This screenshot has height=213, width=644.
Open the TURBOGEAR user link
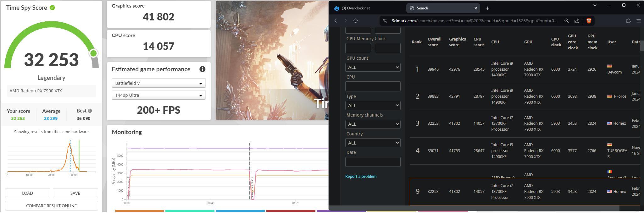(617, 154)
